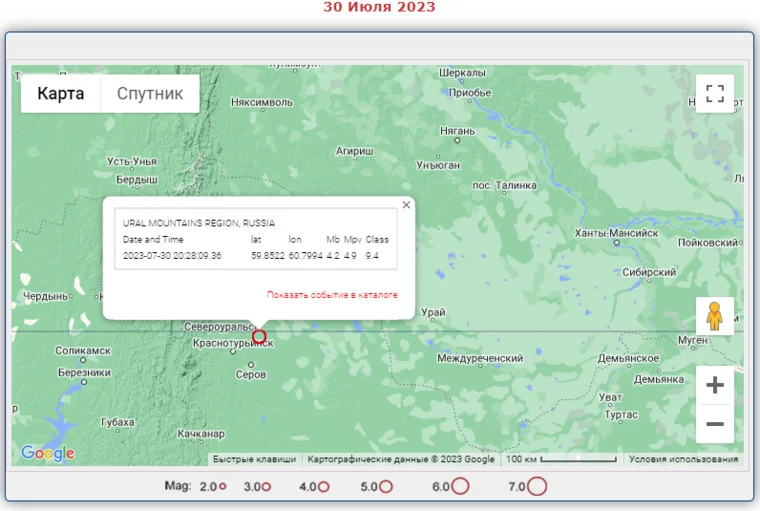This screenshot has width=760, height=511.
Task: Zoom out on the map
Action: [x=714, y=424]
